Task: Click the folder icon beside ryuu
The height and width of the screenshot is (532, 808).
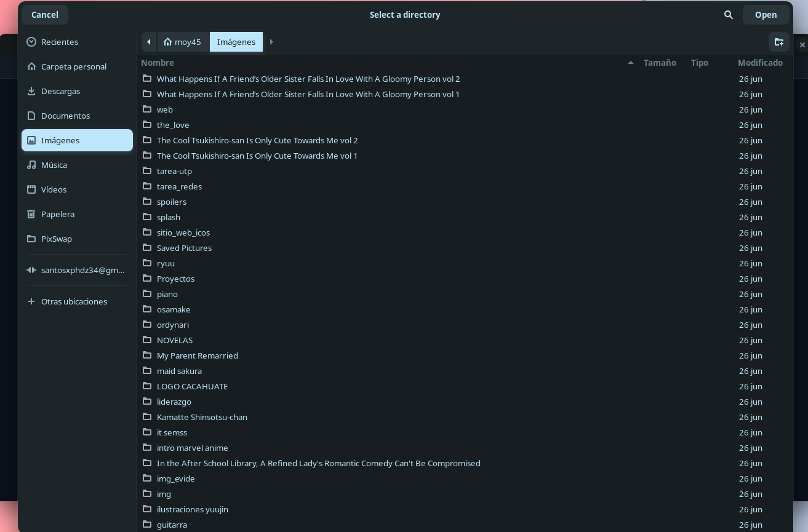Action: [x=147, y=263]
